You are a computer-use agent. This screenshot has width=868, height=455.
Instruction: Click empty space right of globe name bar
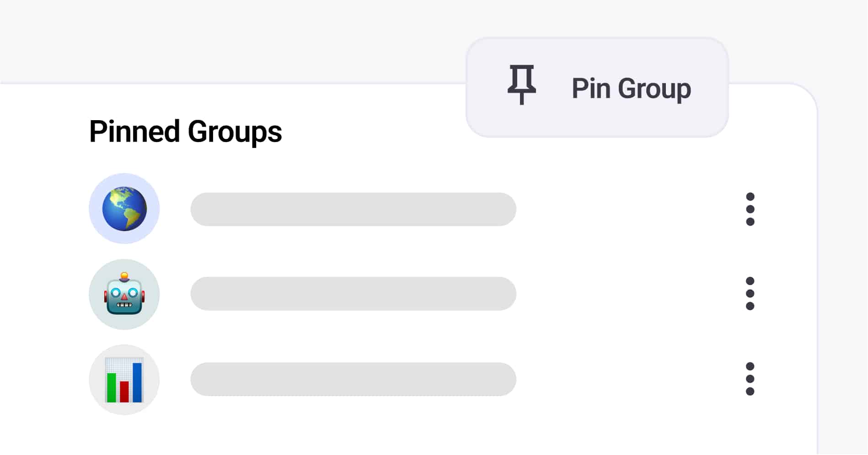point(627,209)
